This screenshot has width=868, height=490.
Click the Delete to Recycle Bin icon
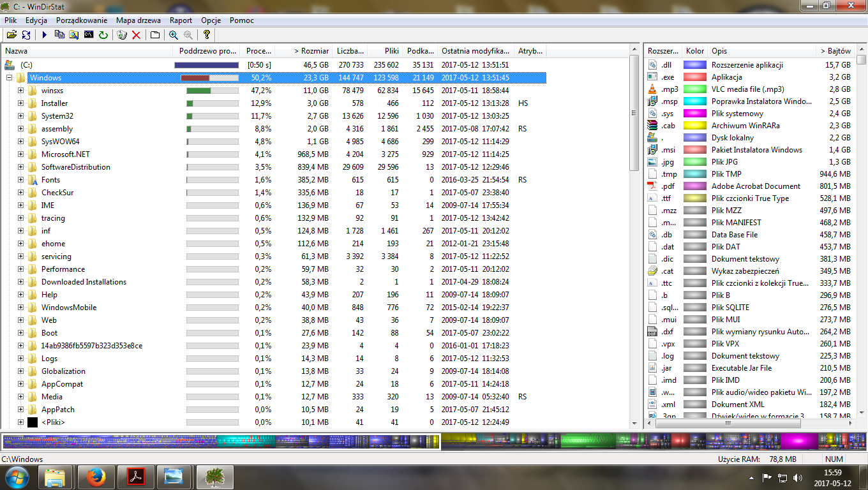click(122, 35)
